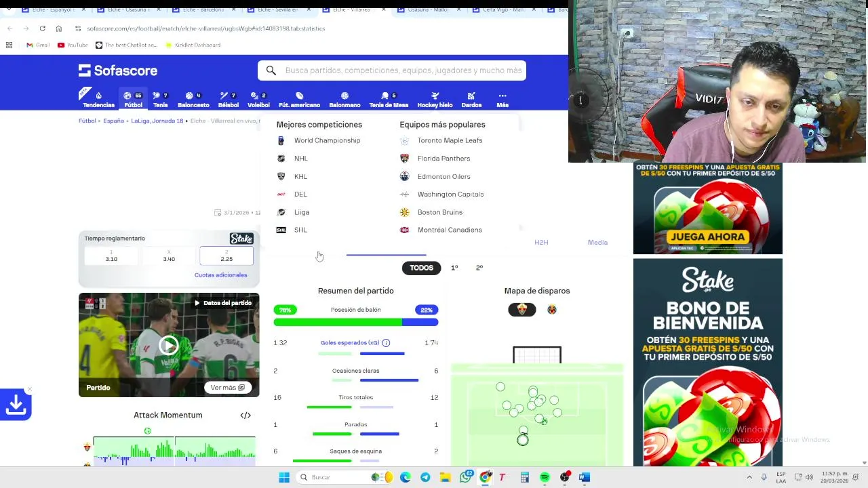868x488 pixels.
Task: Play the match highlights video
Action: pyautogui.click(x=169, y=346)
